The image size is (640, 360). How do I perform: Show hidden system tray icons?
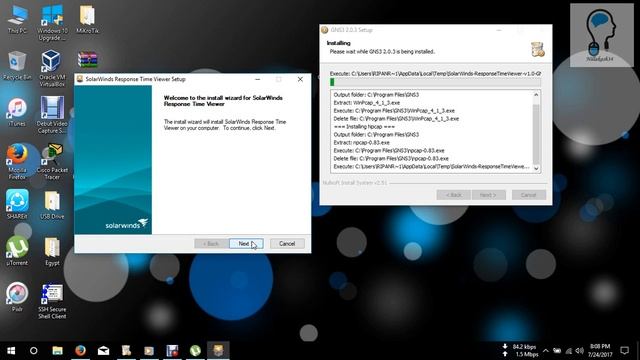pos(546,351)
